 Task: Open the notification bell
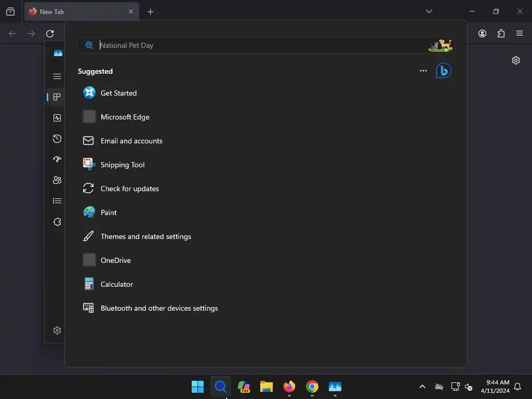tap(517, 387)
